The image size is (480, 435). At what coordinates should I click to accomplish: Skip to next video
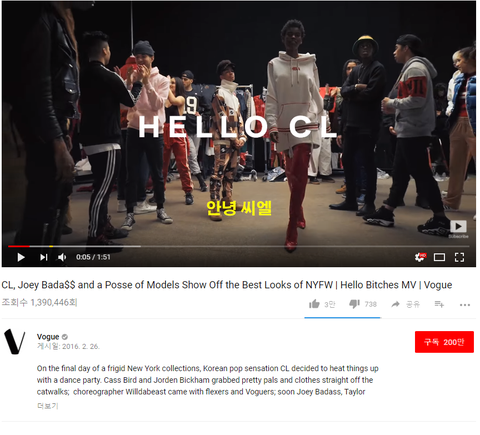point(44,257)
